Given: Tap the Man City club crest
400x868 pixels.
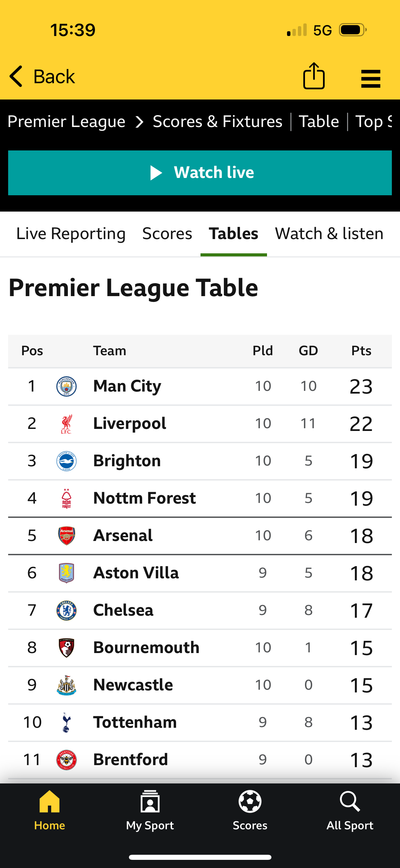Looking at the screenshot, I should [x=66, y=386].
